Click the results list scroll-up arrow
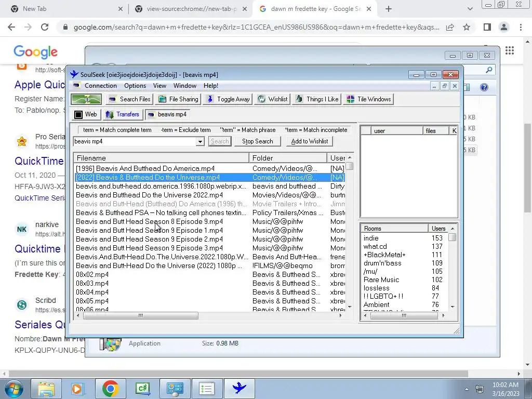 pos(350,158)
